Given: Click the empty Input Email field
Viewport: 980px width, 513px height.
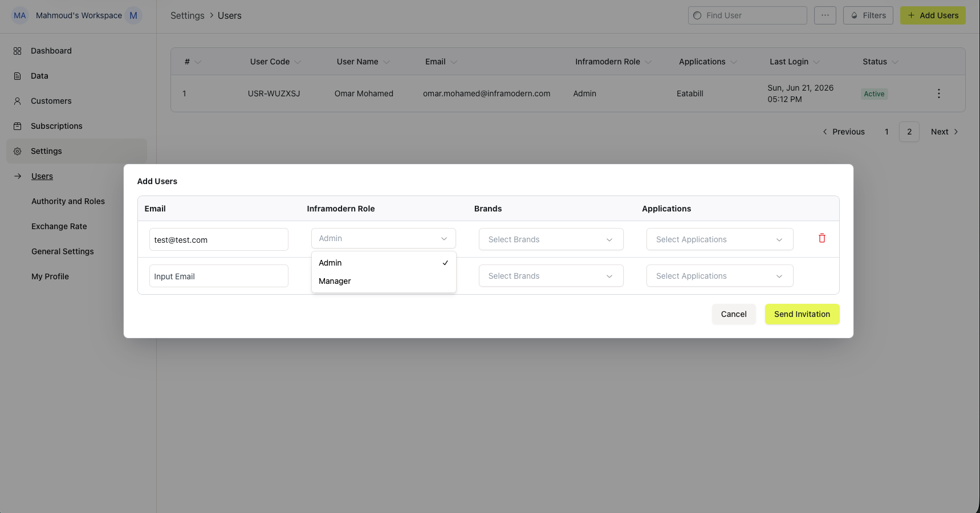Looking at the screenshot, I should tap(219, 276).
